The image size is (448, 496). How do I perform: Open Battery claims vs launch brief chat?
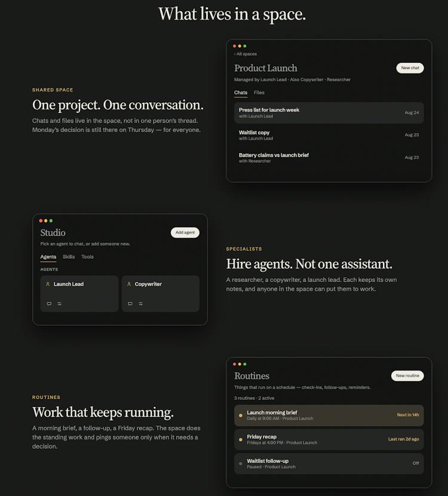tap(329, 158)
